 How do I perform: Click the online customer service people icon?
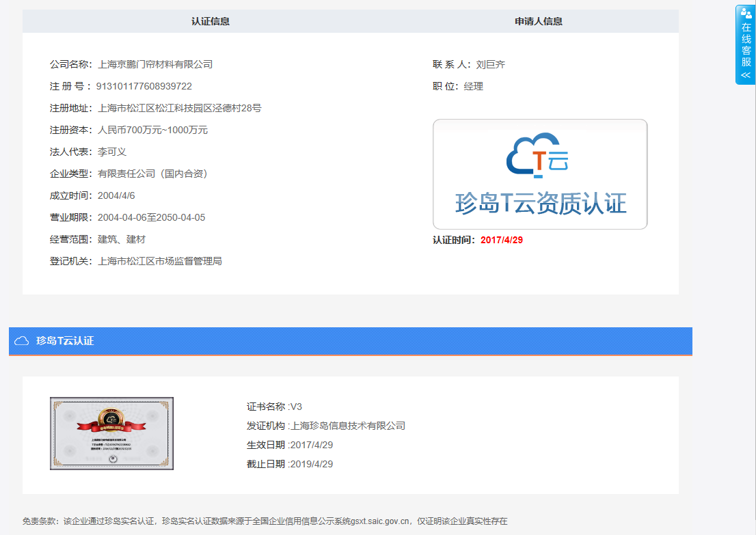[x=746, y=13]
